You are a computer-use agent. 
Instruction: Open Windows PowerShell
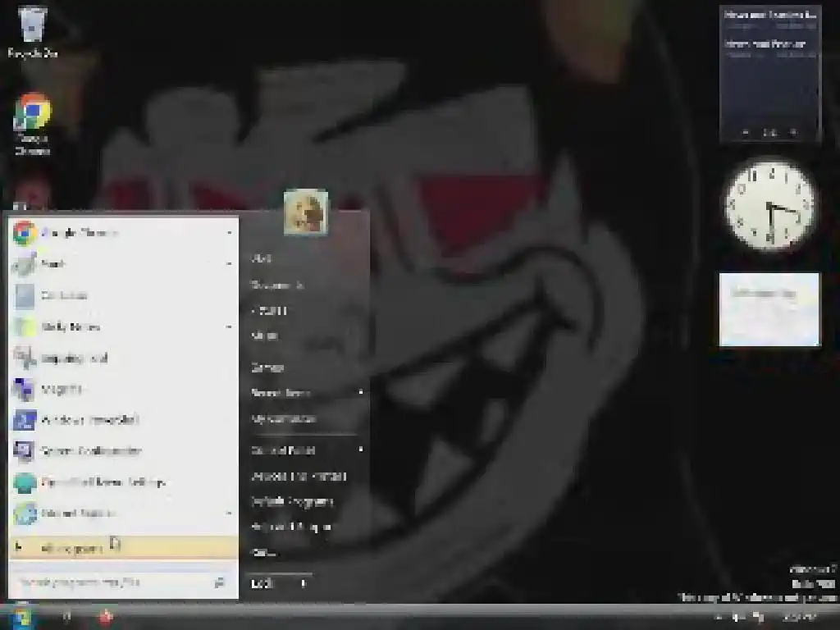(x=123, y=421)
